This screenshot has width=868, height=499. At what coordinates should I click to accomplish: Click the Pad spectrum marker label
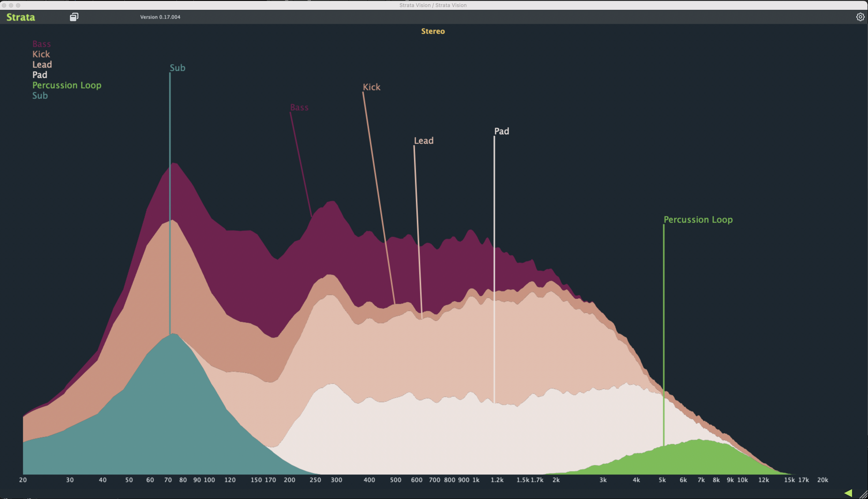pos(502,131)
